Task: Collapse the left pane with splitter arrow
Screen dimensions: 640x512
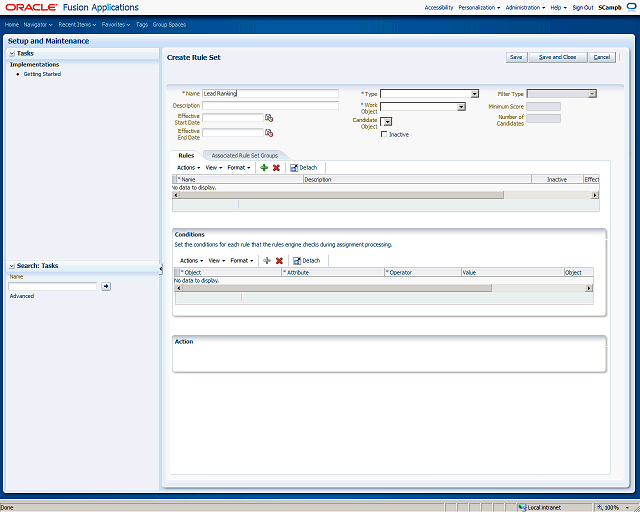Action: (161, 269)
